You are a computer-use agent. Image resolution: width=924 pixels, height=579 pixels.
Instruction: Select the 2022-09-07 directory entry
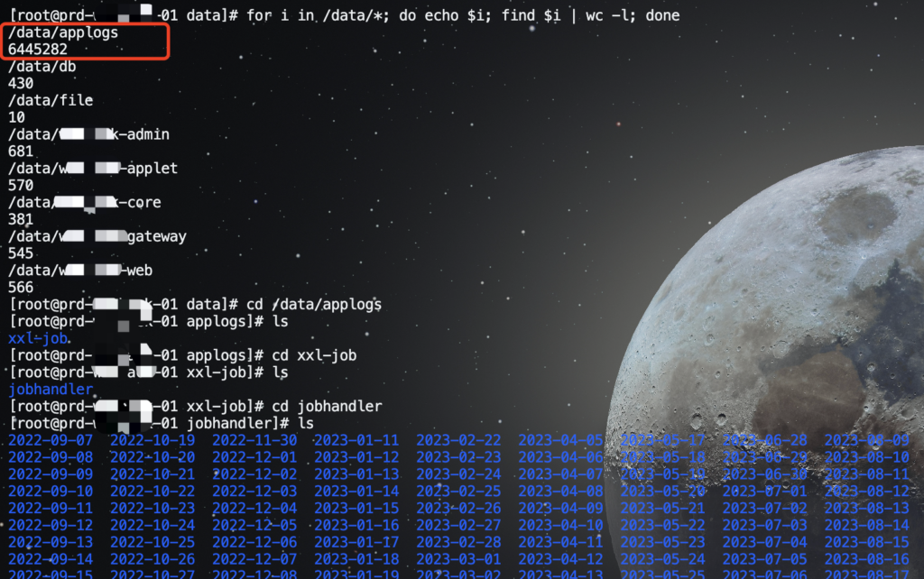pos(51,440)
